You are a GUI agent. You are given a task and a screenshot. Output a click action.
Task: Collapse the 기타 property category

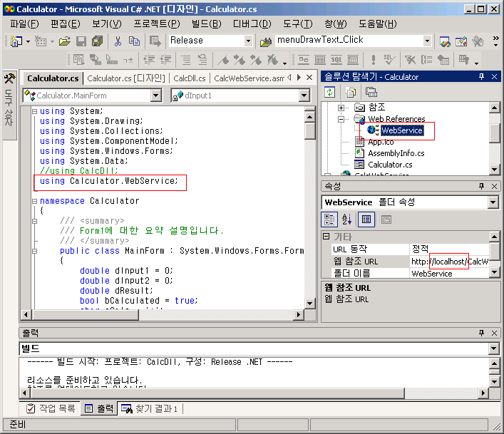[326, 237]
